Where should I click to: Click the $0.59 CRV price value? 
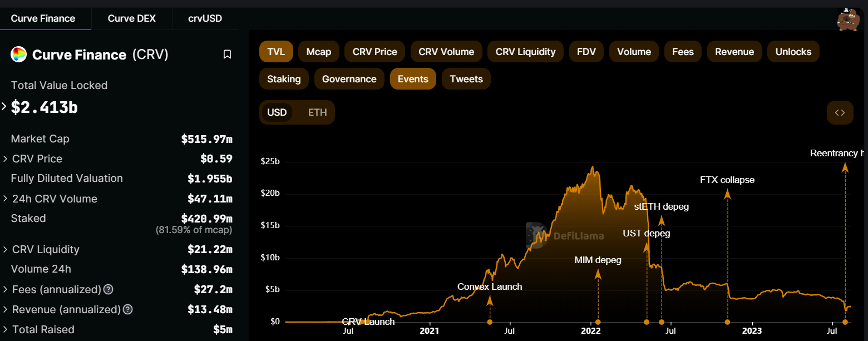216,159
